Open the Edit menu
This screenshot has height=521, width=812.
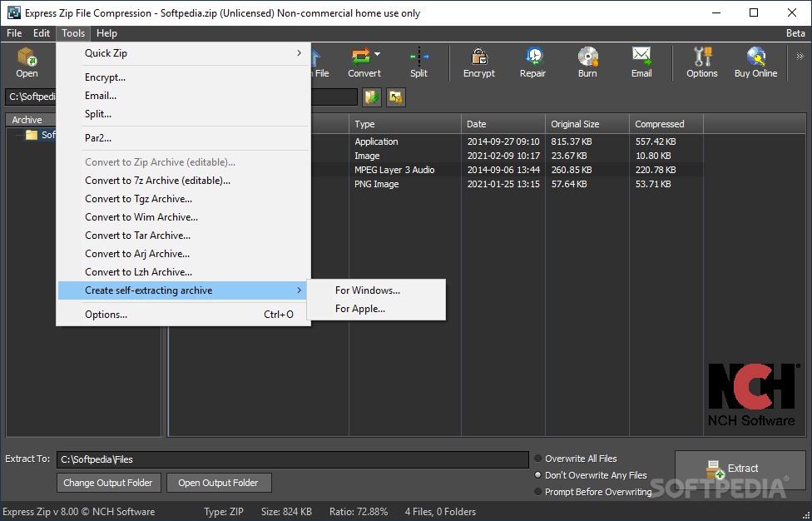[42, 33]
